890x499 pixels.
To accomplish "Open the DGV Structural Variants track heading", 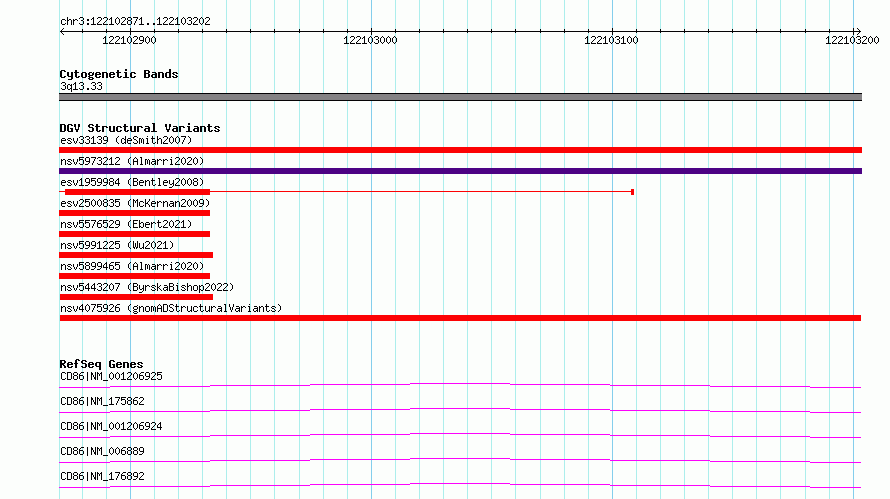I will (x=140, y=128).
